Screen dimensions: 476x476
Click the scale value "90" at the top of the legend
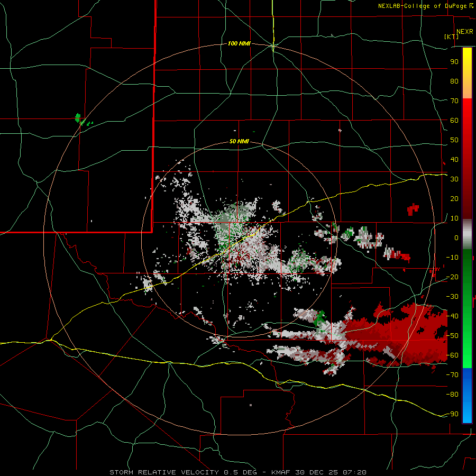click(454, 62)
